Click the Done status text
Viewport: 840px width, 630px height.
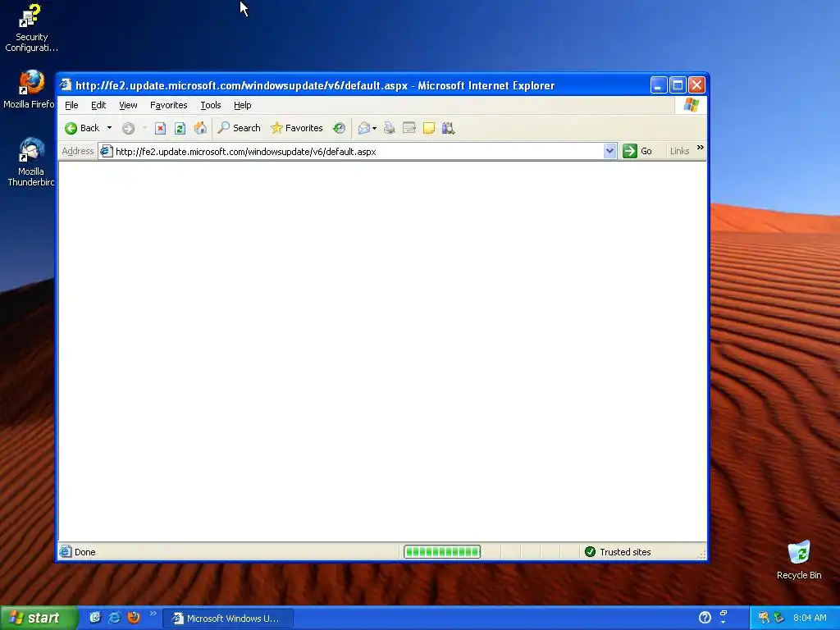pyautogui.click(x=84, y=552)
